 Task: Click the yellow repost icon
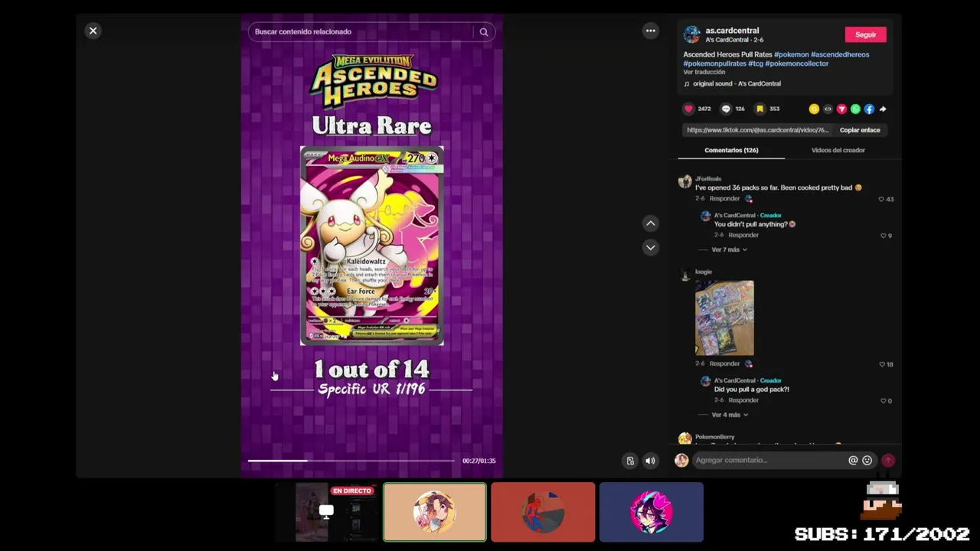(x=814, y=109)
